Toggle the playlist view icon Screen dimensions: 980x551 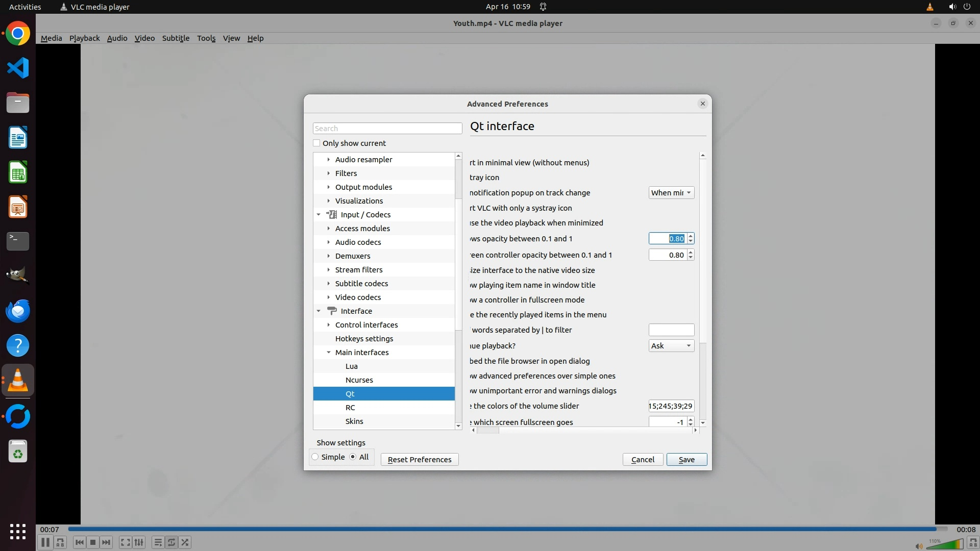pyautogui.click(x=158, y=542)
